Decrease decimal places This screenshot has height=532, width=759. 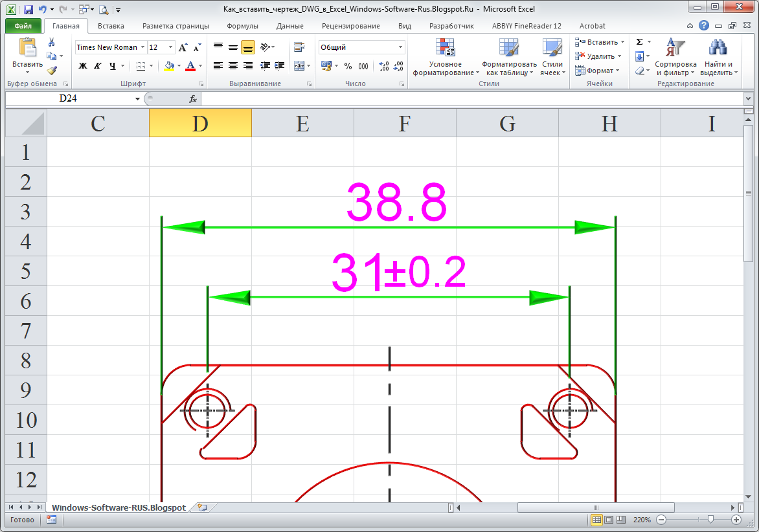pyautogui.click(x=398, y=66)
